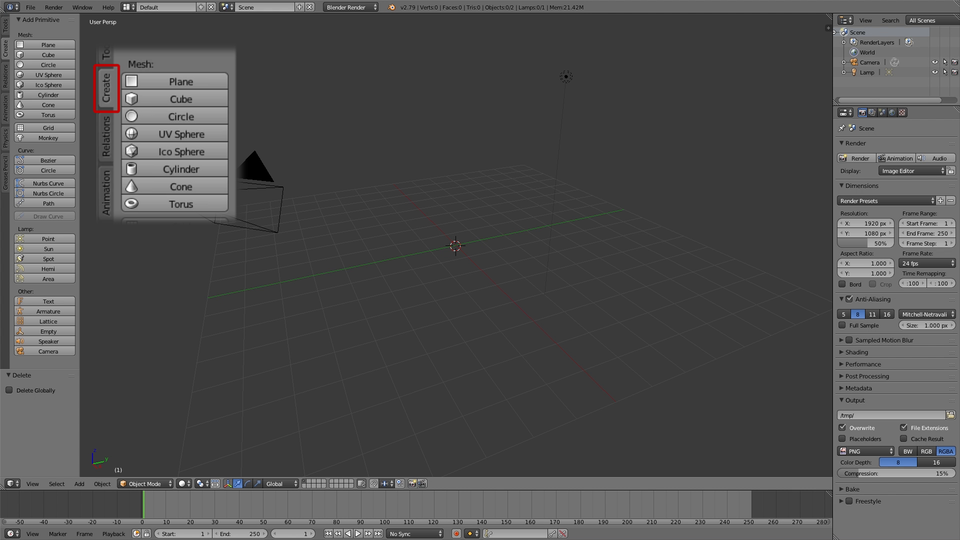This screenshot has height=540, width=960.
Task: Open the Render tab in Properties
Action: pyautogui.click(x=862, y=113)
